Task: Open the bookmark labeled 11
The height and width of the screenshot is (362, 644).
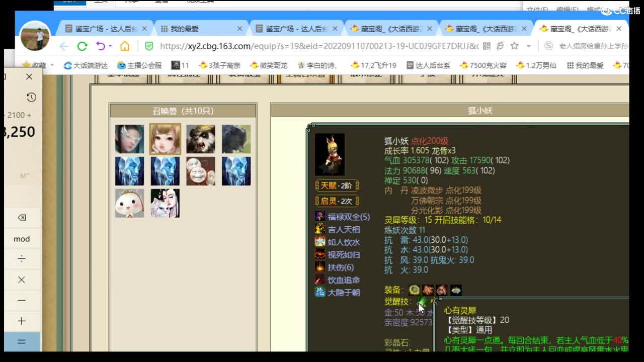Action: click(180, 65)
